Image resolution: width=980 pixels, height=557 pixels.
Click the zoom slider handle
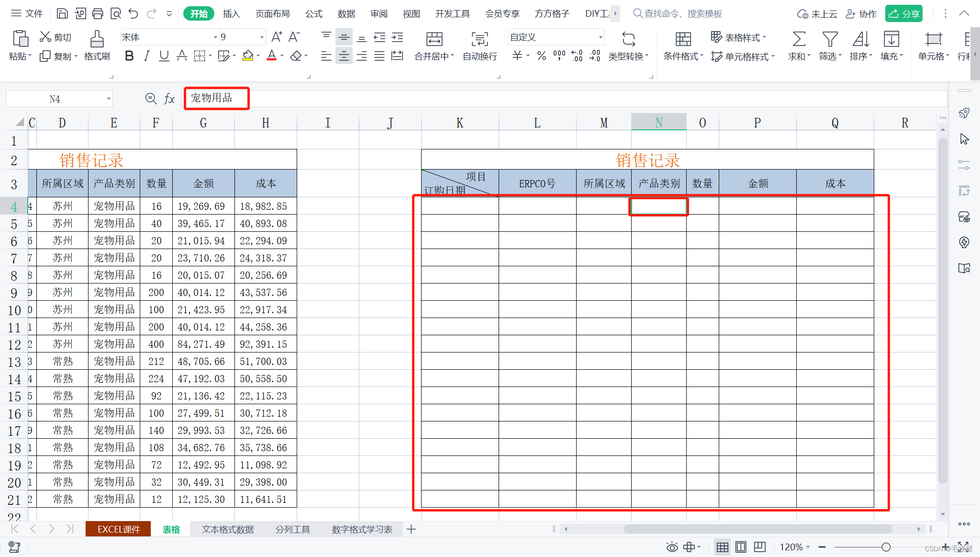tap(886, 547)
